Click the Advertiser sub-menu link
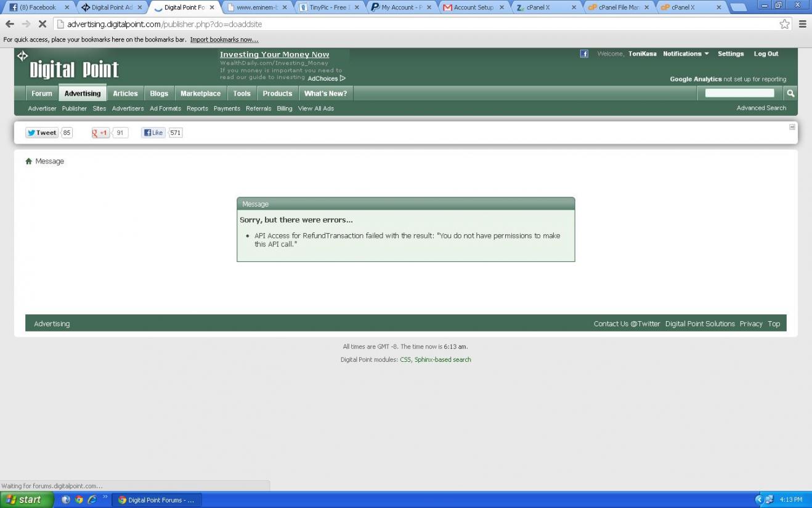The image size is (812, 508). [x=42, y=109]
